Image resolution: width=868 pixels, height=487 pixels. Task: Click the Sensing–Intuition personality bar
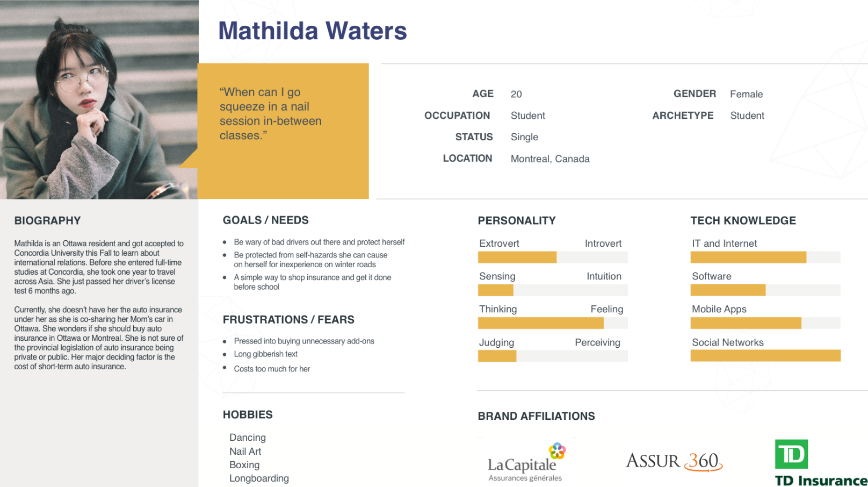point(553,290)
